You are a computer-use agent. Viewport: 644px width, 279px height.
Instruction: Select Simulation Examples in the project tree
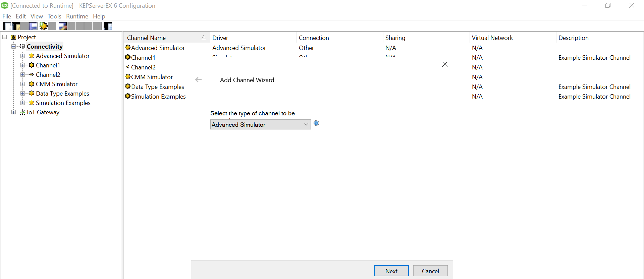pyautogui.click(x=63, y=103)
